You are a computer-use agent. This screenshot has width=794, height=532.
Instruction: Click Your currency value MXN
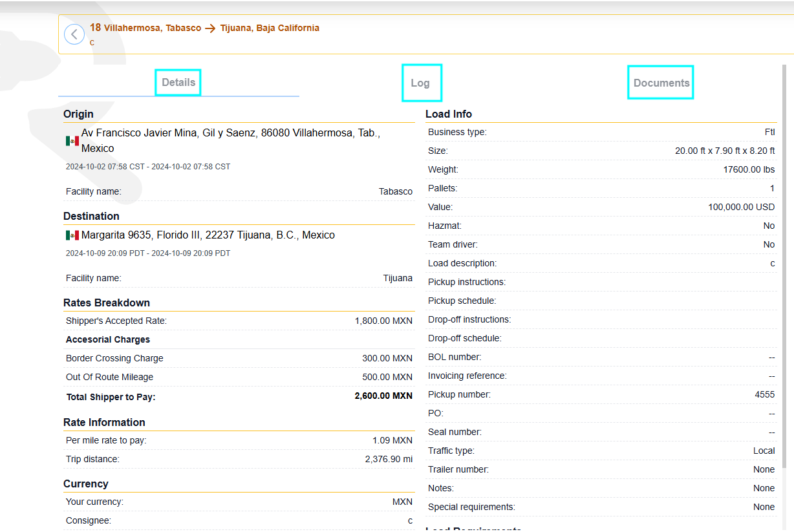pos(402,502)
